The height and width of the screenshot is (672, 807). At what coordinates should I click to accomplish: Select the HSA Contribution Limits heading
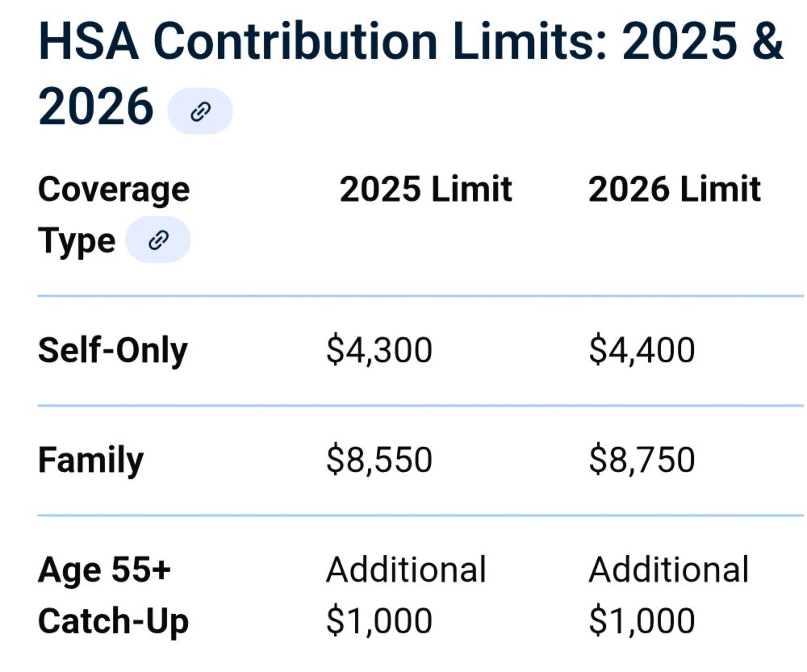[410, 73]
